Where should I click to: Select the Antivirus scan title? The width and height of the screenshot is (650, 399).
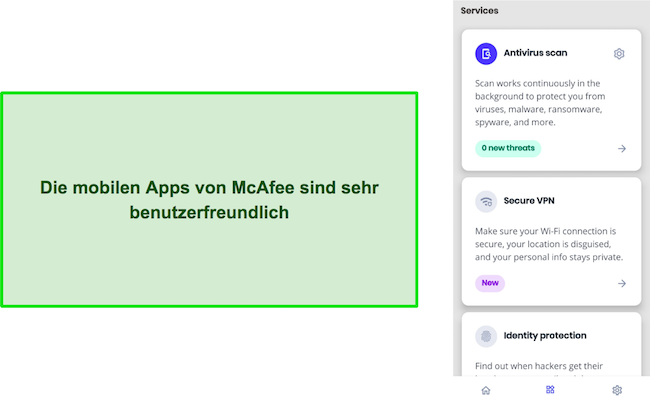(535, 53)
